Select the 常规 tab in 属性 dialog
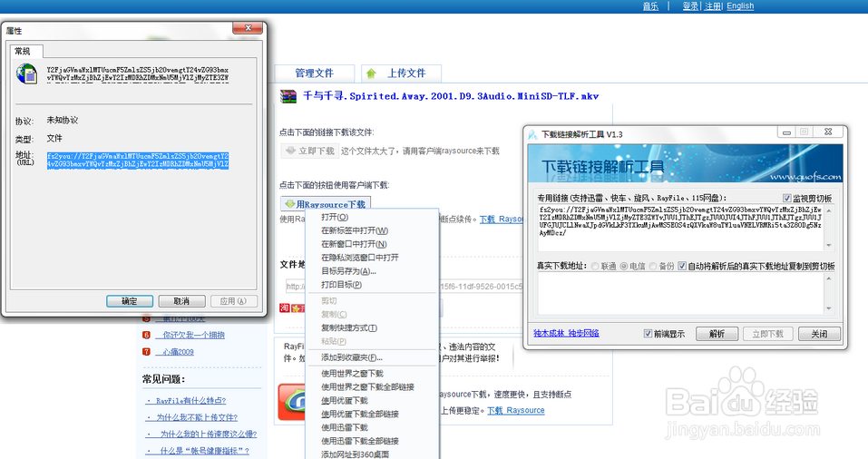The image size is (868, 459). coord(25,52)
